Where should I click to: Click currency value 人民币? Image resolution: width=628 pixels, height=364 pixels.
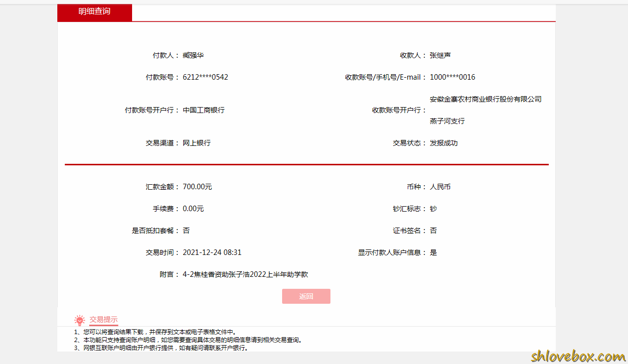[441, 187]
